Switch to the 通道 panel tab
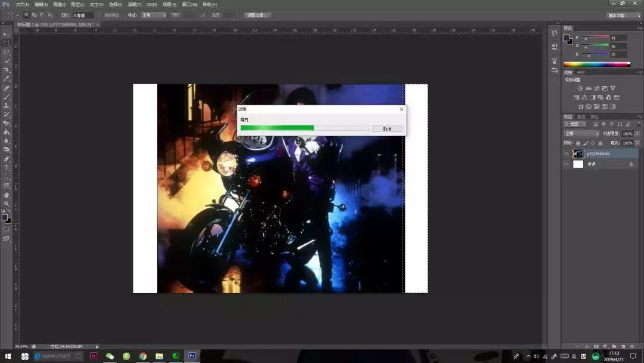Viewport: 644px width, 363px height. point(581,116)
